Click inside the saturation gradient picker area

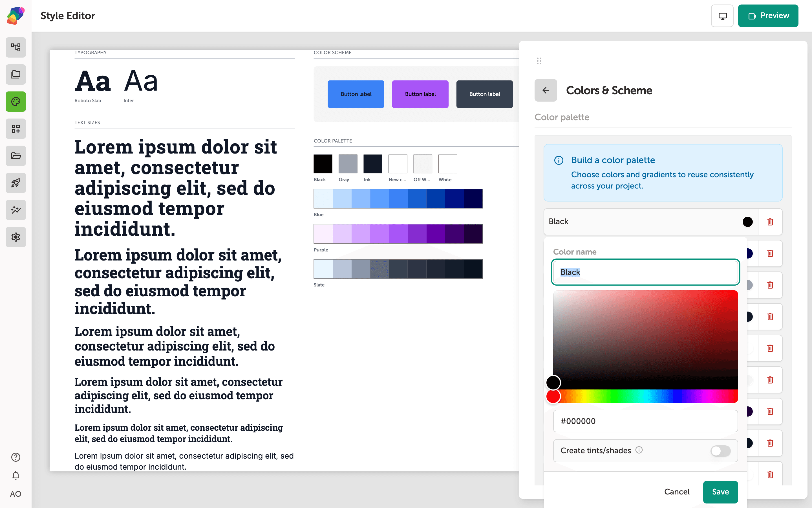645,340
